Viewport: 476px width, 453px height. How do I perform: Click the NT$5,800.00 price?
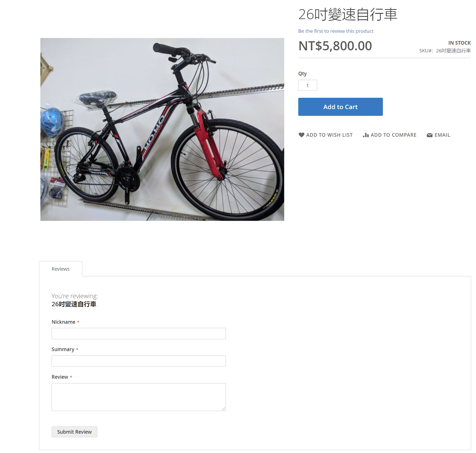click(x=335, y=46)
